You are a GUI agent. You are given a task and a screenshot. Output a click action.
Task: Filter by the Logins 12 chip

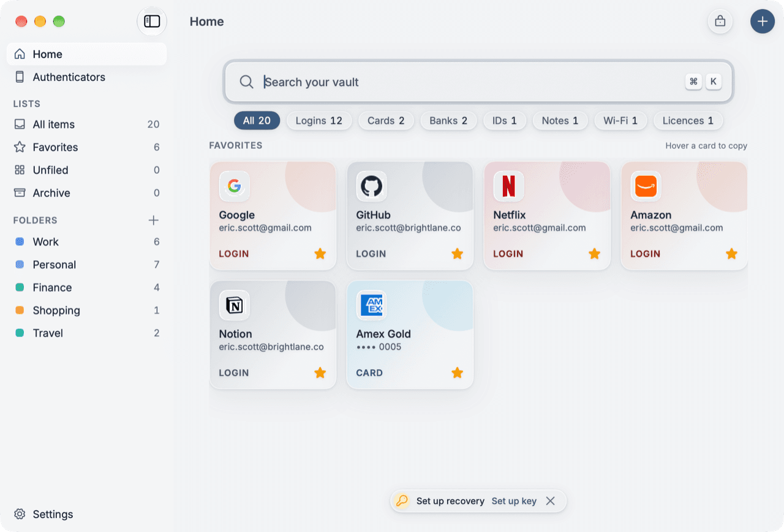click(319, 121)
